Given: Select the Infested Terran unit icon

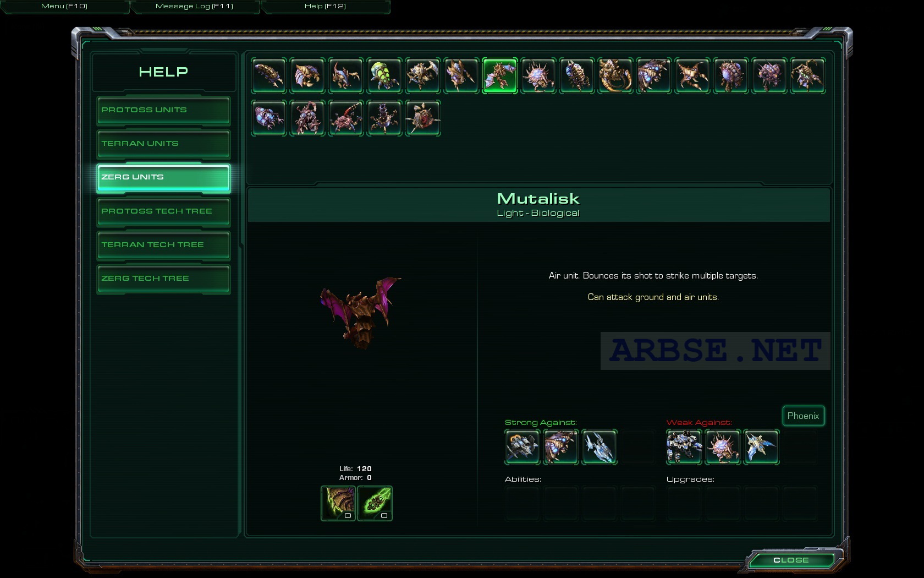Looking at the screenshot, I should [307, 118].
